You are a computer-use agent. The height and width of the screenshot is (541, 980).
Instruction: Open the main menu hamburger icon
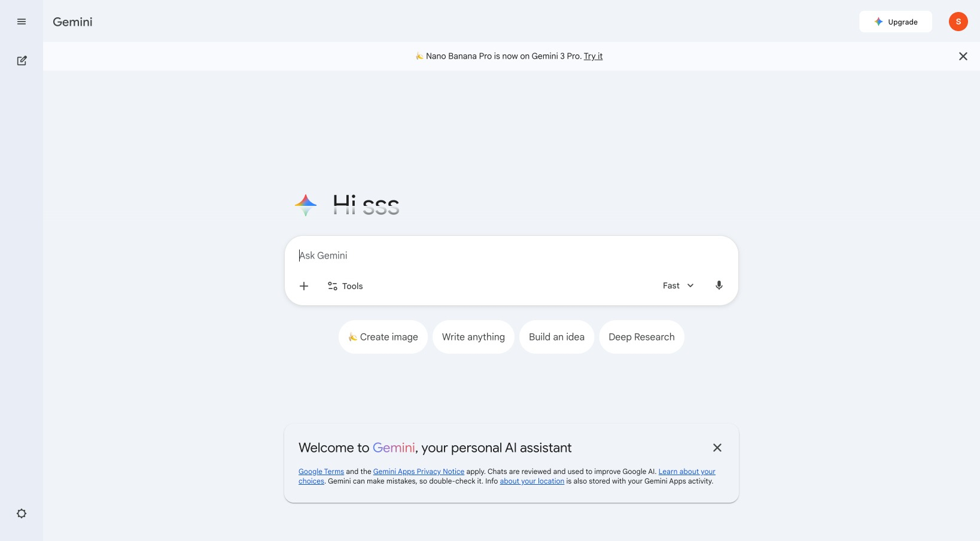click(x=22, y=22)
